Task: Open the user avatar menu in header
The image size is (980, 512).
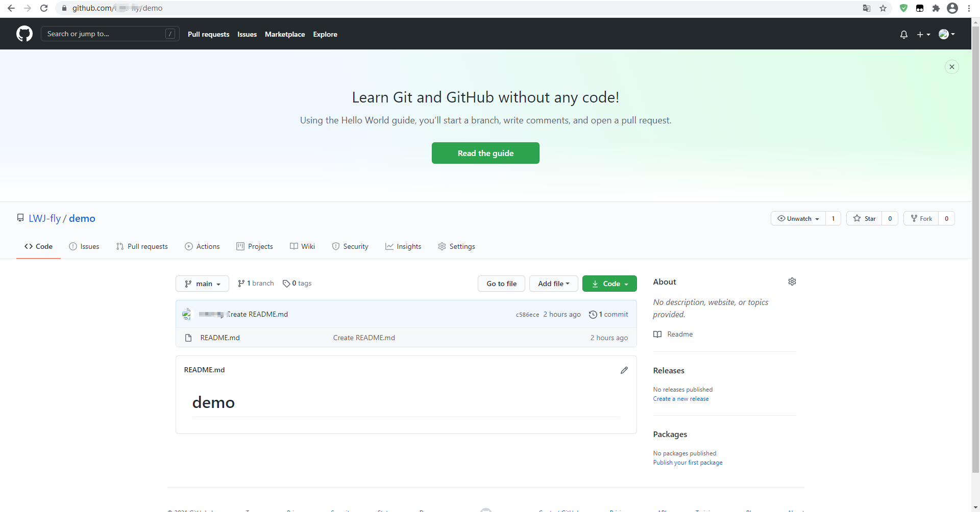Action: 947,34
